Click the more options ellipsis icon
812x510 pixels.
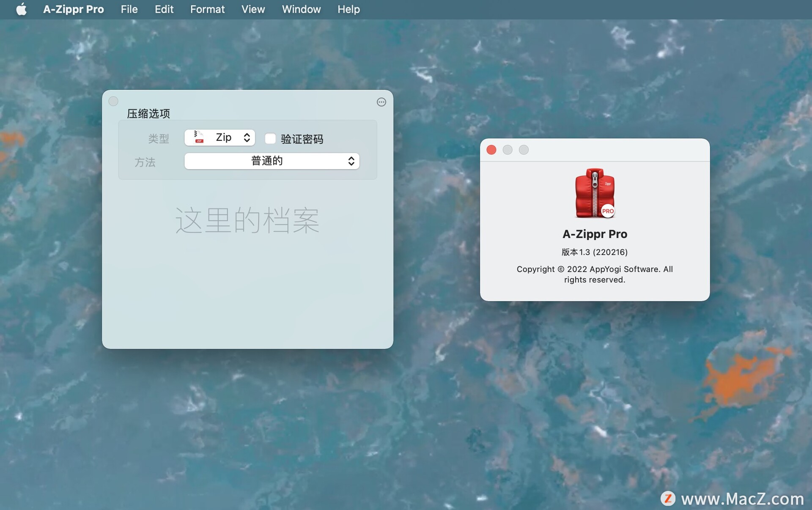tap(381, 102)
